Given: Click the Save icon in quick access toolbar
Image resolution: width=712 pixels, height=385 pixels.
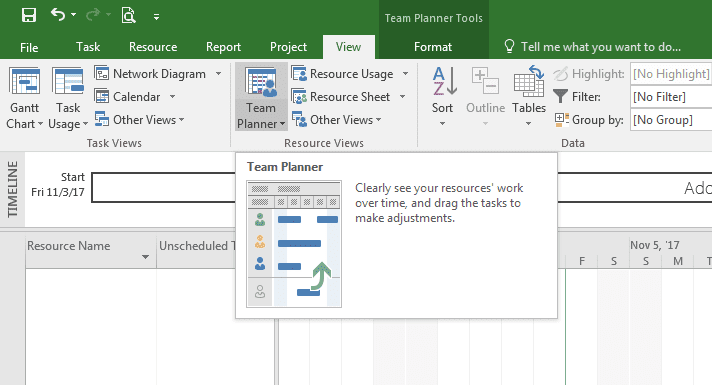Looking at the screenshot, I should (x=29, y=15).
